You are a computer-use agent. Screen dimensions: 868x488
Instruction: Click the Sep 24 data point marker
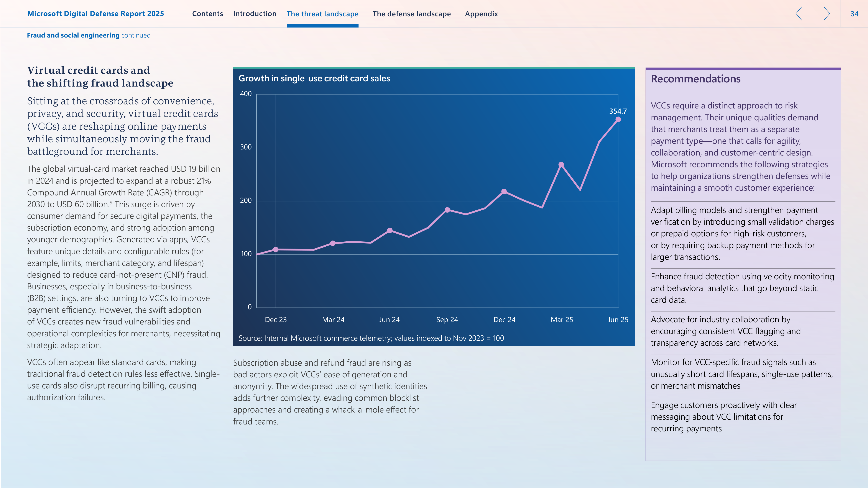[447, 210]
